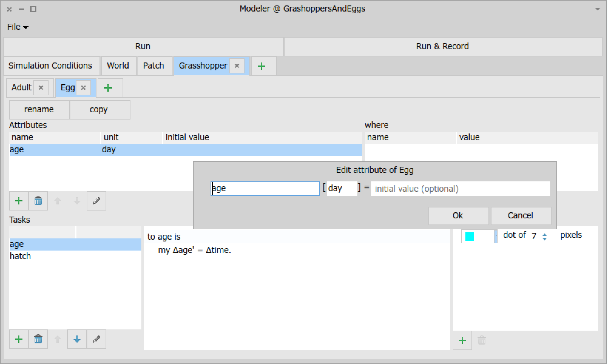Click the 'my Δage' = Δtime.' code line
Screen dimensions: 608x364
(x=194, y=250)
